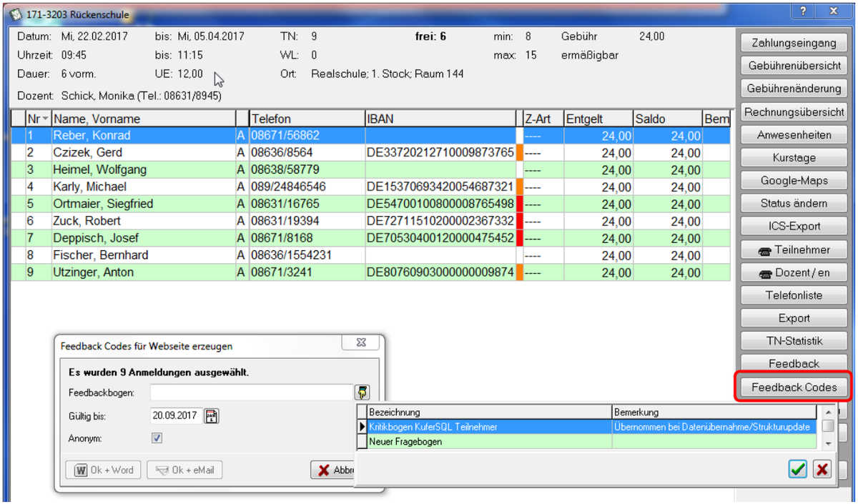The width and height of the screenshot is (858, 504).
Task: Open the calendar picker beside Gültig bis
Action: (212, 416)
